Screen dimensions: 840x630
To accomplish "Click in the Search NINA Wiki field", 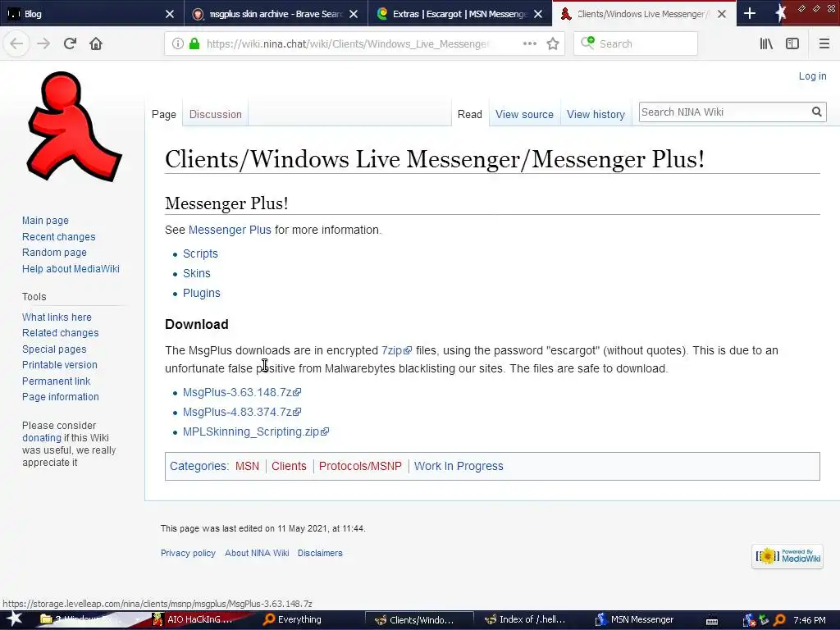I will click(x=724, y=112).
